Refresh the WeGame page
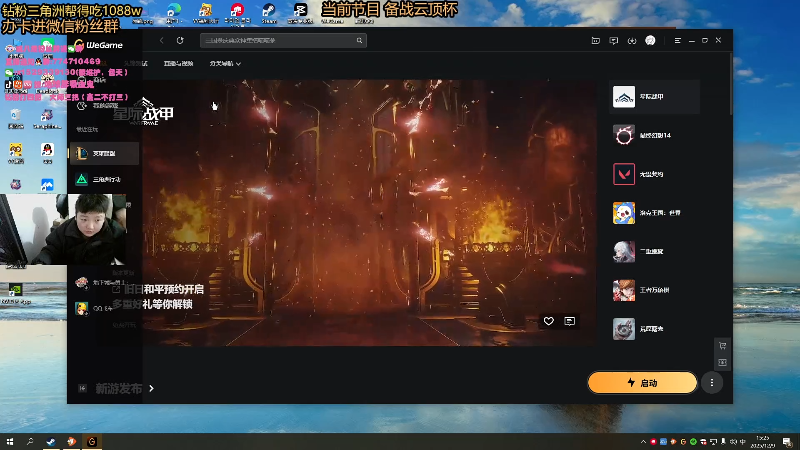This screenshot has width=800, height=450. 180,40
